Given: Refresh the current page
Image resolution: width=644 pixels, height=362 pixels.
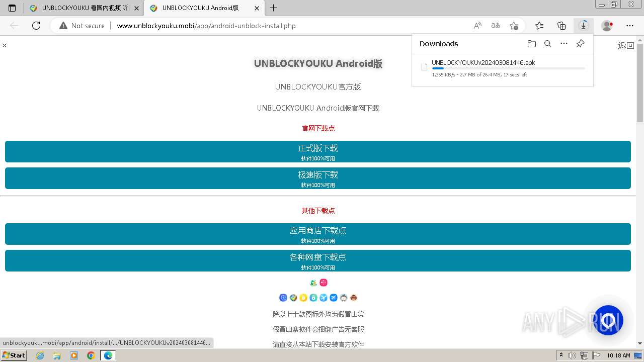Looking at the screenshot, I should (x=36, y=26).
